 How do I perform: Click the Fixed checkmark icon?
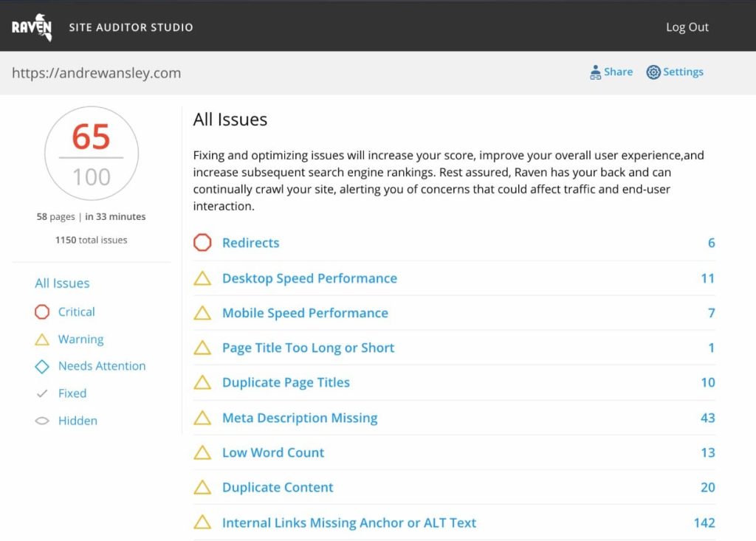[42, 393]
